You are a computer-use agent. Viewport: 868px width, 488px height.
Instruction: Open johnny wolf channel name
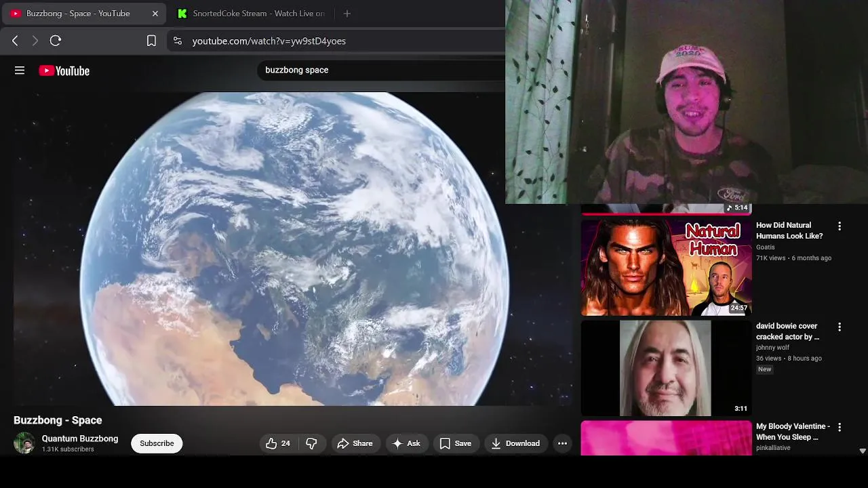(x=773, y=348)
